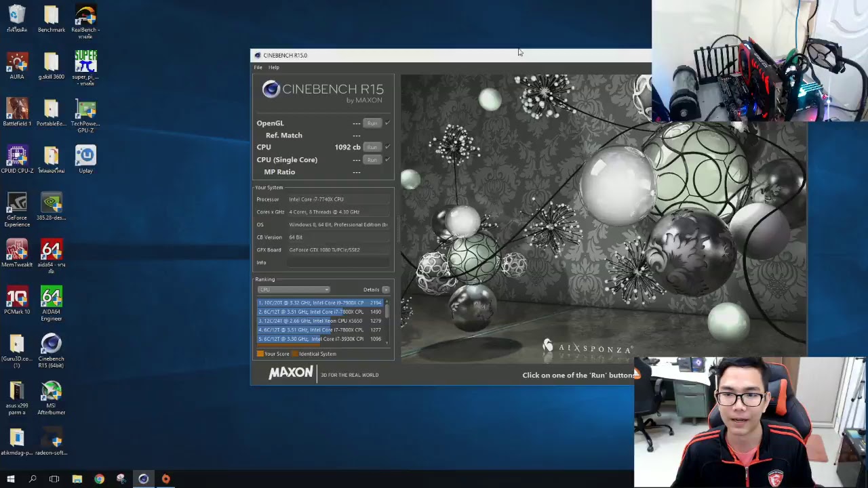Screen dimensions: 868x488
Task: Open the Ranking CPU dropdown
Action: point(293,289)
